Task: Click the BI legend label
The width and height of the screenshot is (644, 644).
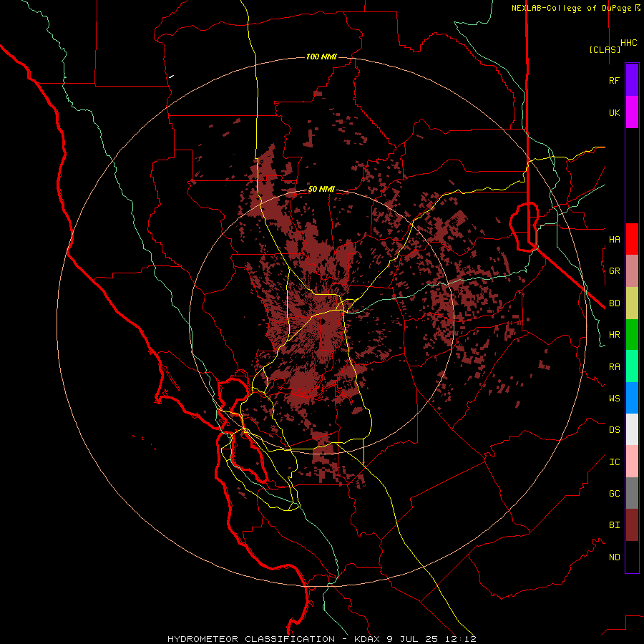Action: click(615, 525)
